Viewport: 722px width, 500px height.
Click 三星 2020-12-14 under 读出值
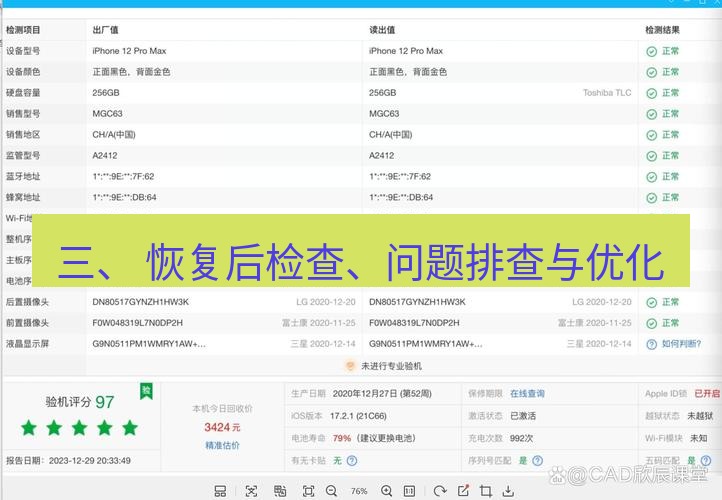click(599, 344)
